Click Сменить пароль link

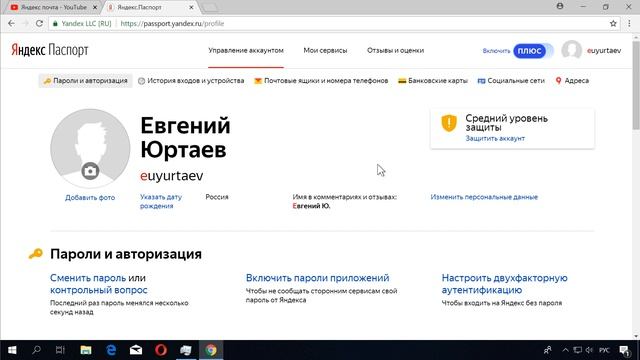click(x=88, y=278)
